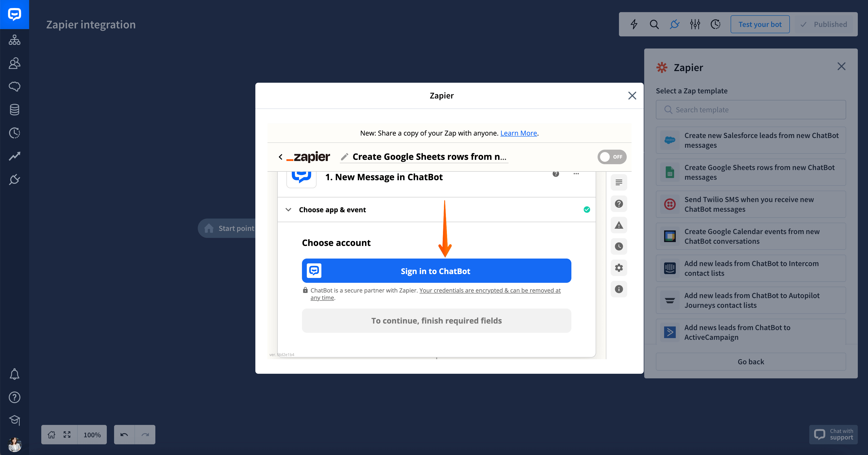The image size is (868, 455).
Task: Select Create Google Sheets rows template
Action: click(751, 172)
